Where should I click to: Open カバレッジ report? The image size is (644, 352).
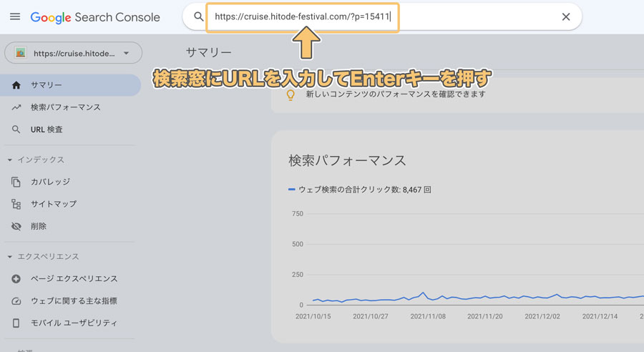(50, 182)
